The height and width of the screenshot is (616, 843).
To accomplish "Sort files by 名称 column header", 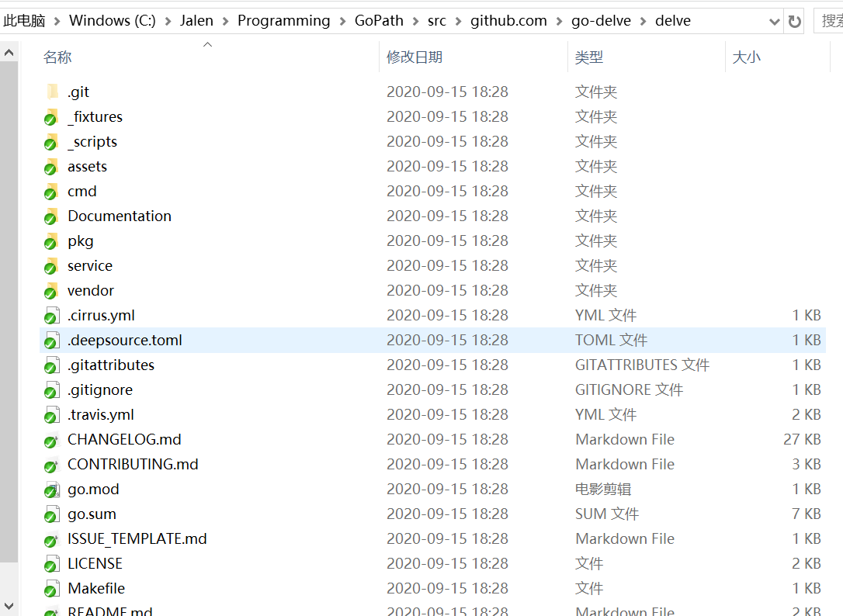I will (x=57, y=57).
